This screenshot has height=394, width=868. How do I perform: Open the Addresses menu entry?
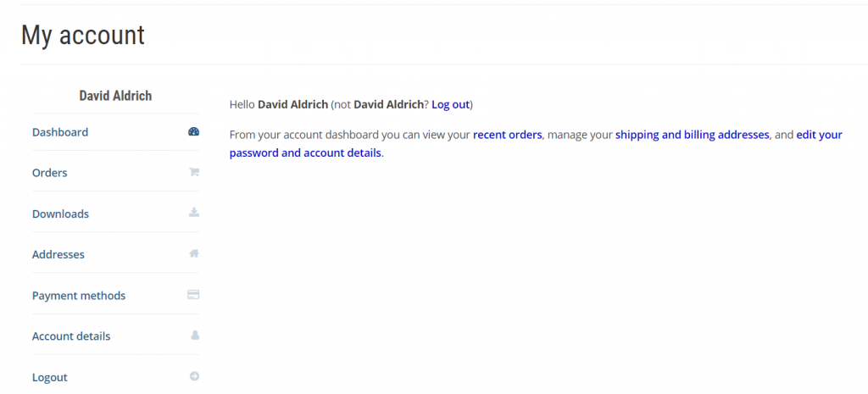click(x=58, y=255)
